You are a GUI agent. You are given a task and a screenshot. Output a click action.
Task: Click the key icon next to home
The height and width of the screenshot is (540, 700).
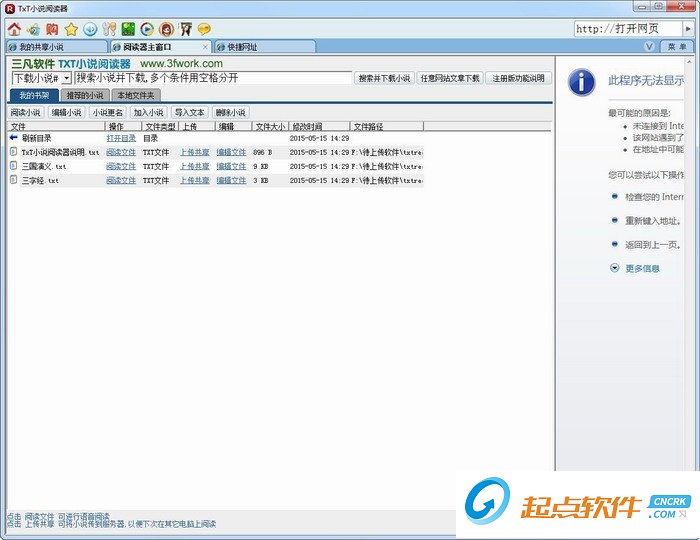click(33, 29)
